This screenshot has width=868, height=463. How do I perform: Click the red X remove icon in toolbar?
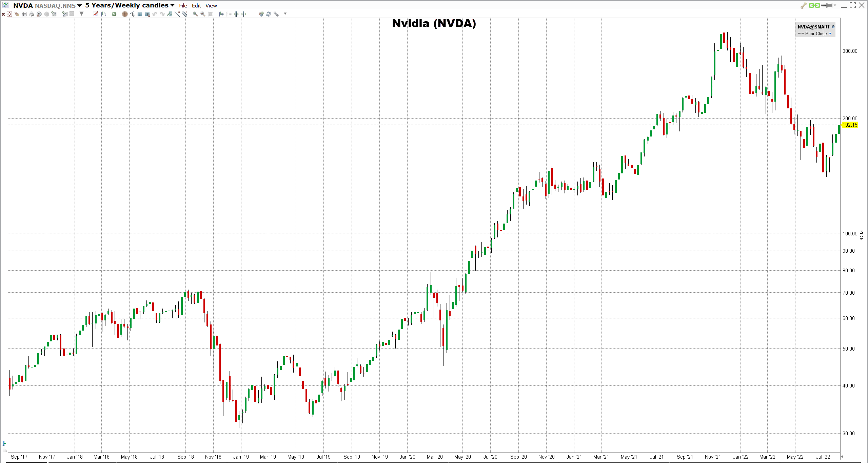coord(3,14)
